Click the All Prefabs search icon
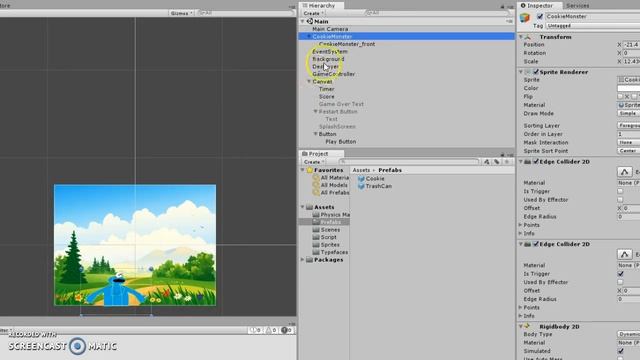 pyautogui.click(x=316, y=193)
